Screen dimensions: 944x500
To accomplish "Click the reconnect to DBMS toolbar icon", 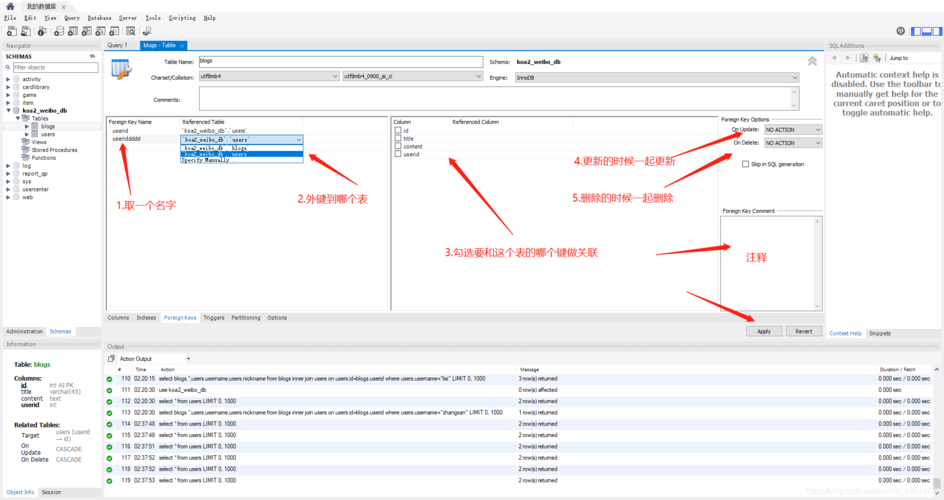I will pyautogui.click(x=147, y=31).
